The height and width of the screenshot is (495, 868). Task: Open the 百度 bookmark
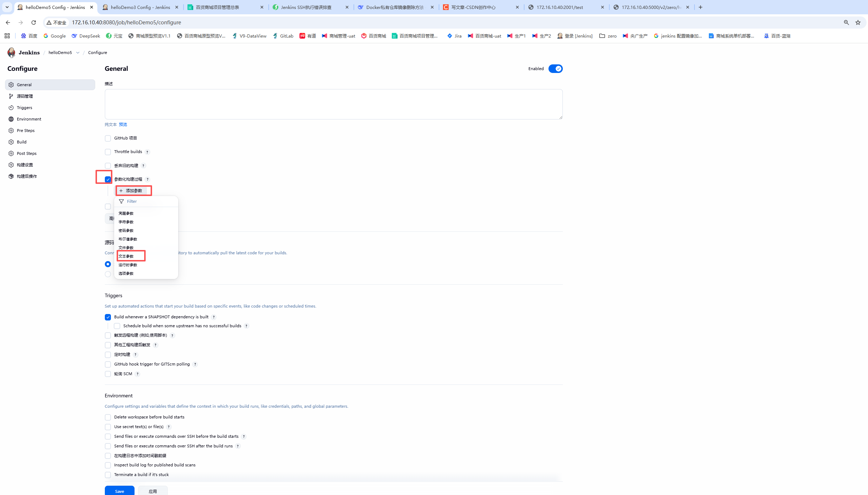coord(29,36)
